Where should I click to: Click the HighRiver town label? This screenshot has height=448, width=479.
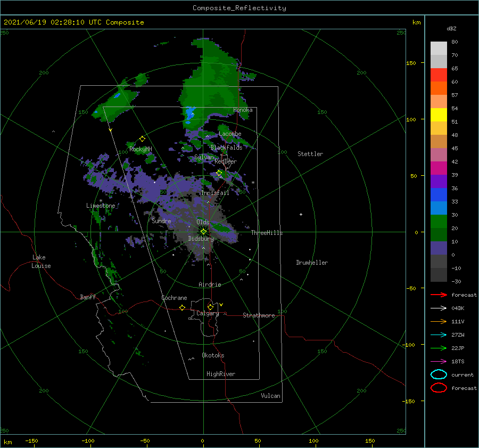(221, 374)
